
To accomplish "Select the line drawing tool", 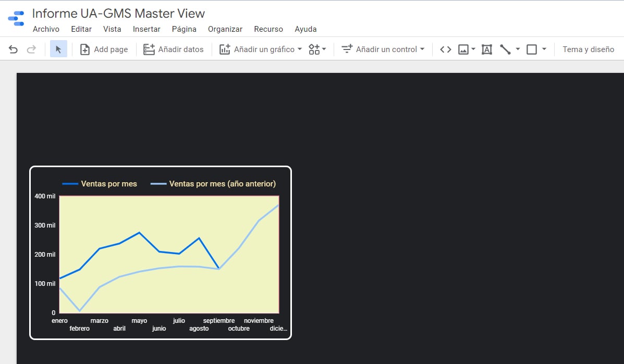I will tap(505, 49).
